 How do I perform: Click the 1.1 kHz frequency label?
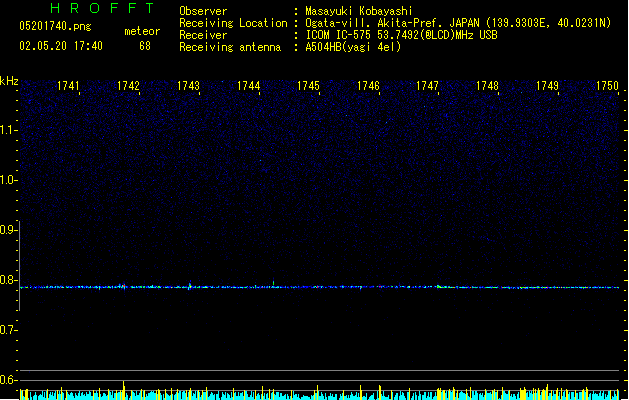[8, 130]
